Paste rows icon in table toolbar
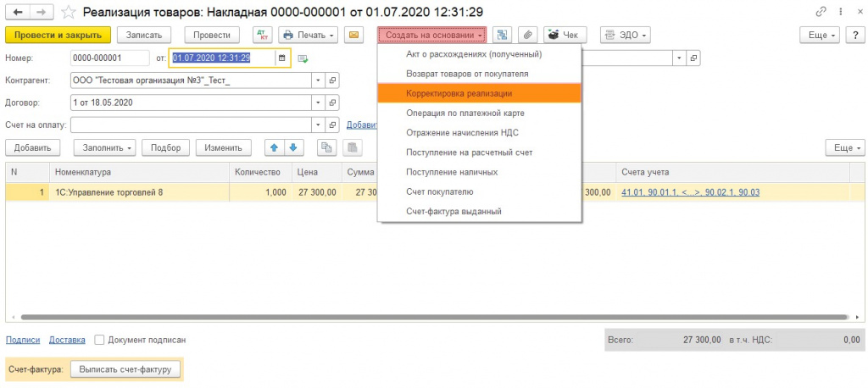 [353, 147]
